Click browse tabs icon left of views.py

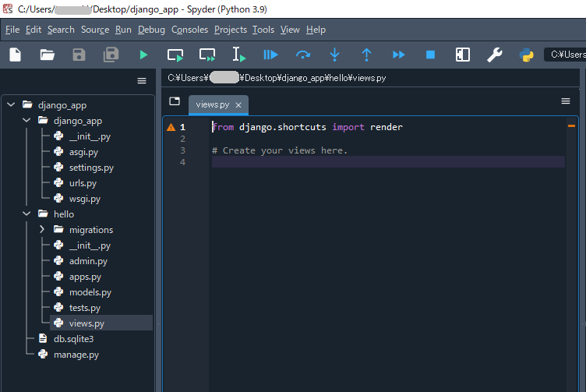[x=175, y=101]
